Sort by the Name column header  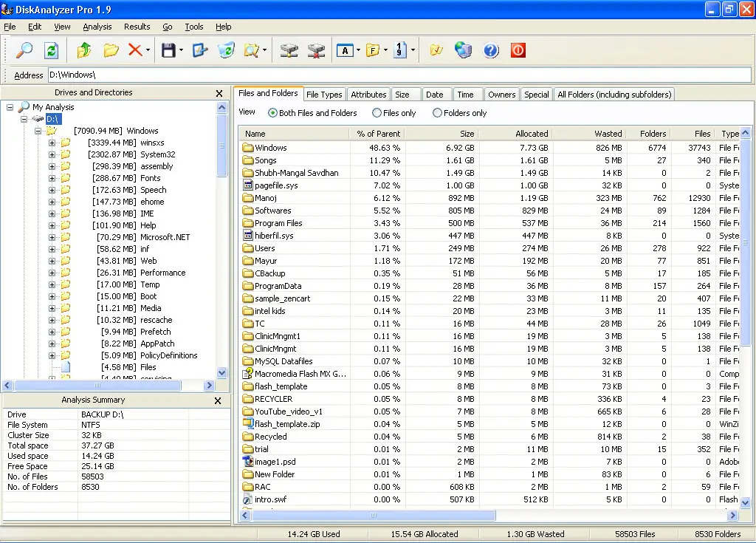click(294, 134)
